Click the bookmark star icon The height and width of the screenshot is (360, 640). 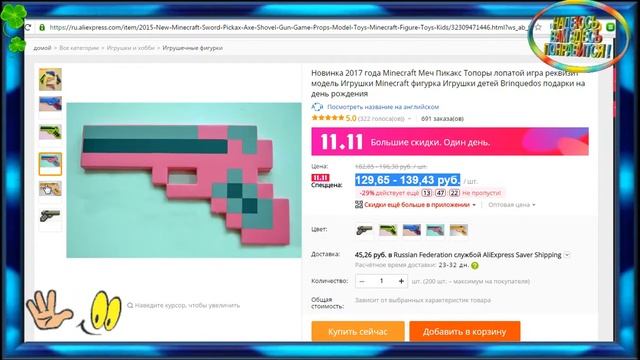538,27
